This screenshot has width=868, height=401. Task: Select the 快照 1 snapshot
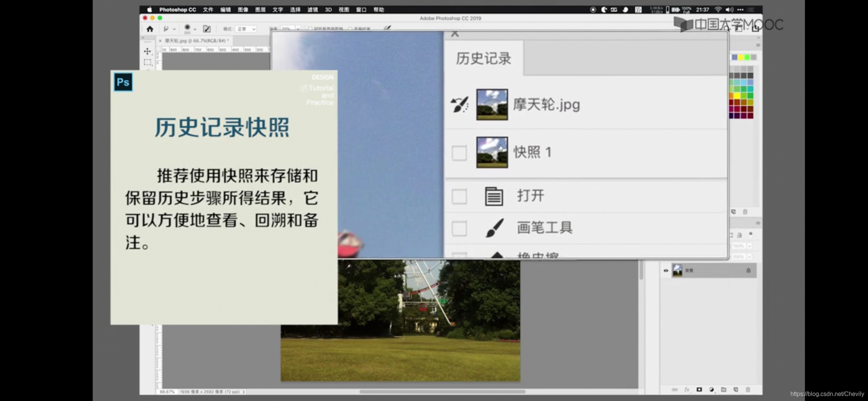[586, 153]
